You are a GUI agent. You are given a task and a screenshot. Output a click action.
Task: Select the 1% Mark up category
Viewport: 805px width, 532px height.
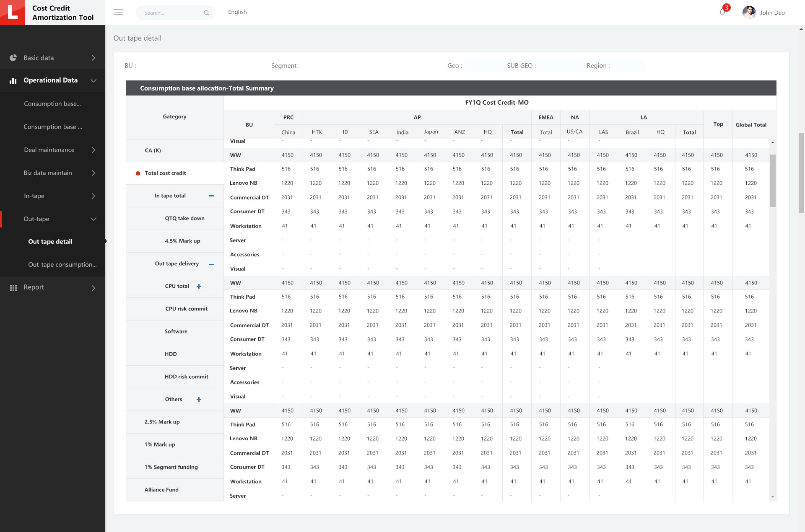tap(175, 444)
